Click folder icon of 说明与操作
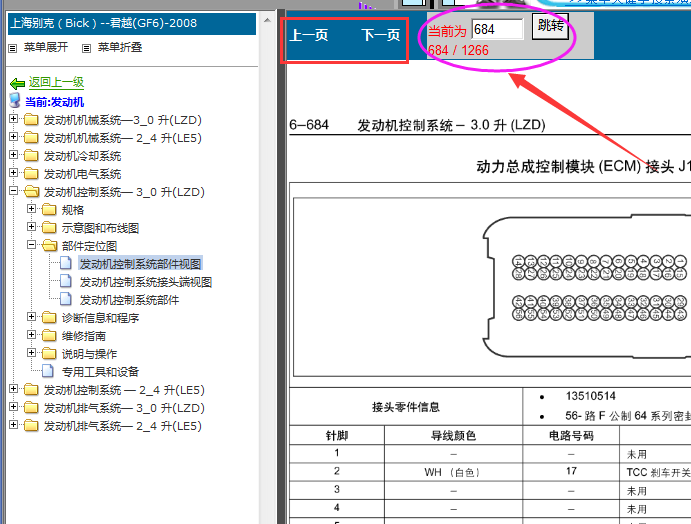Viewport: 691px width, 524px height. pos(49,354)
